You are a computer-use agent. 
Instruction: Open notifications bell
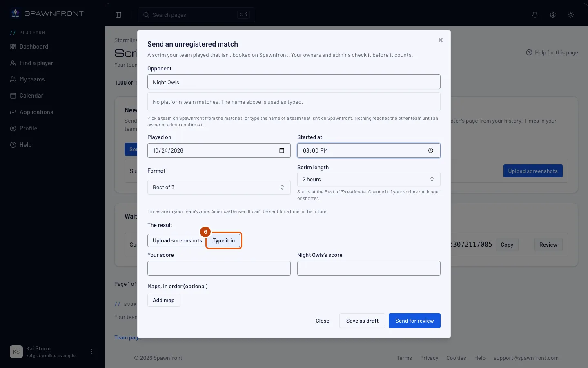535,15
